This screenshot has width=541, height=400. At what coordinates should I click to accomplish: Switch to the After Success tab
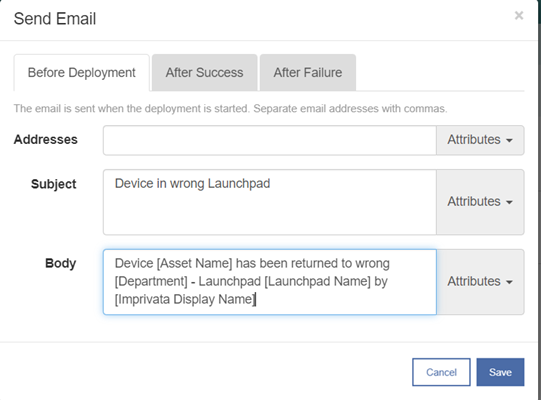[x=204, y=72]
